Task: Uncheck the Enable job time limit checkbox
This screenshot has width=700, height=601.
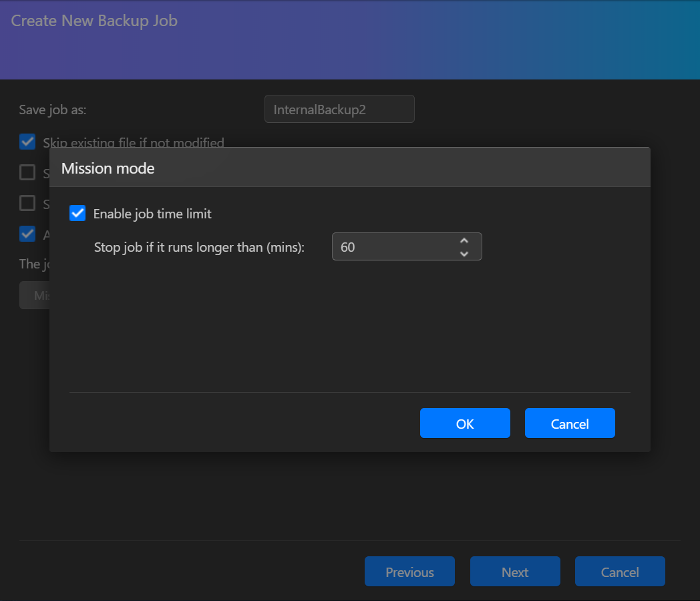Action: click(77, 214)
